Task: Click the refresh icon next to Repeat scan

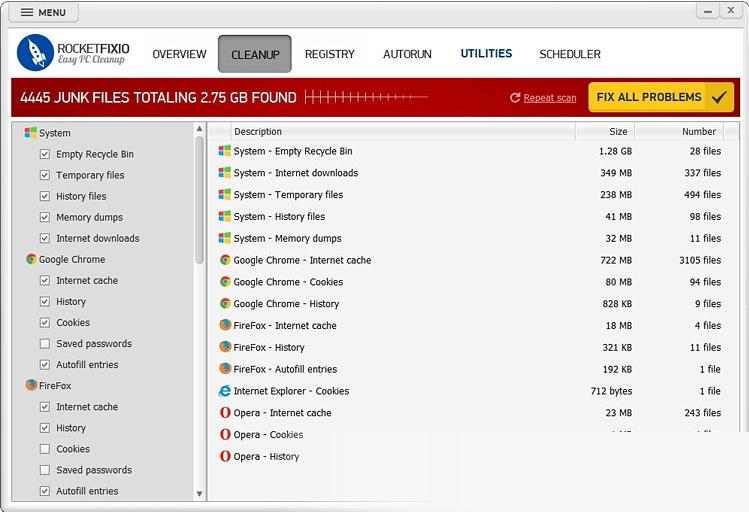Action: point(515,98)
